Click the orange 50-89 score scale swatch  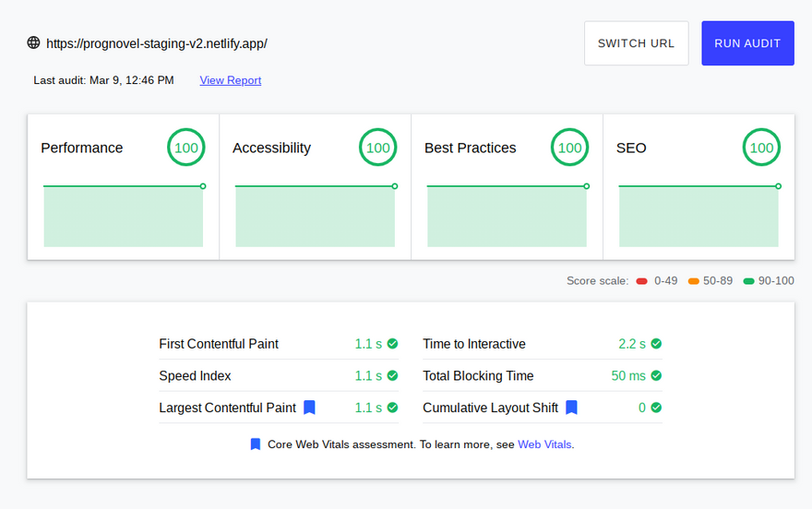click(694, 281)
